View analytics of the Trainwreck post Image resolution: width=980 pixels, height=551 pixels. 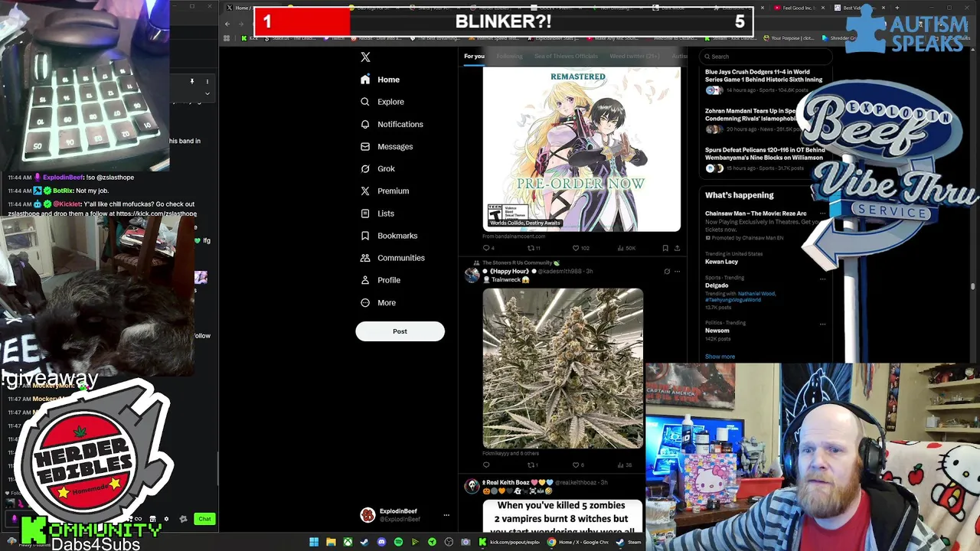click(x=625, y=465)
